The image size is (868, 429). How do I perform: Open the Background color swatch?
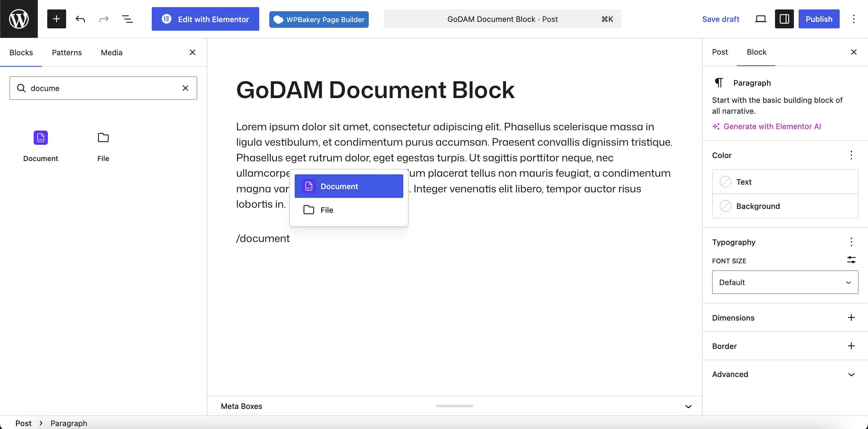(785, 206)
